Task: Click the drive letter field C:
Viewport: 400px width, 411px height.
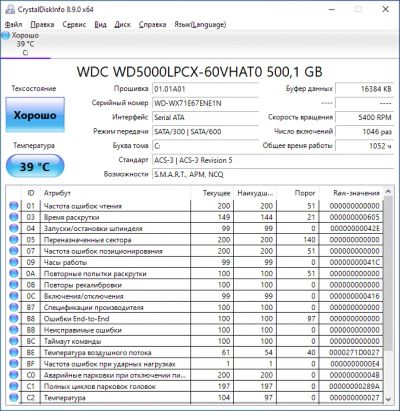Action: [205, 146]
